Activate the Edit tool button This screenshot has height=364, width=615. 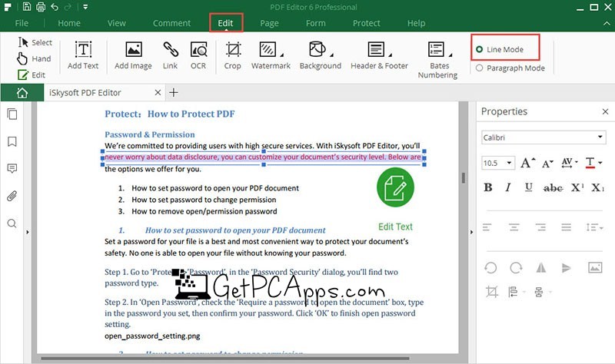point(32,74)
